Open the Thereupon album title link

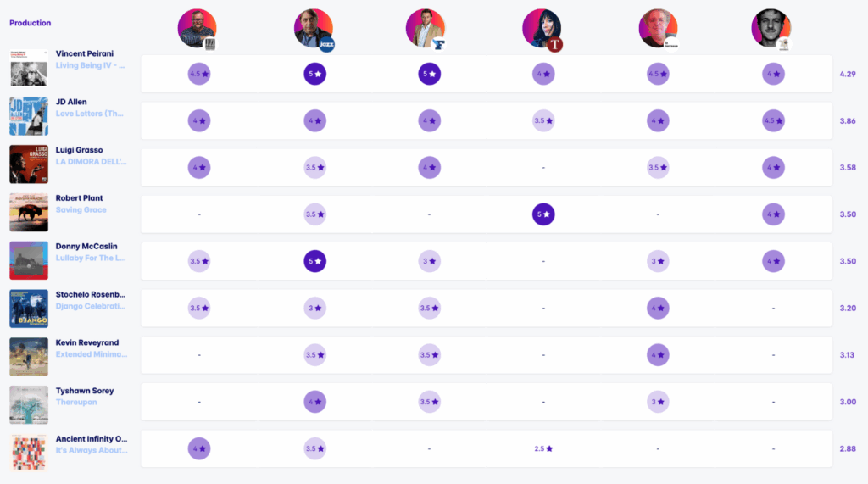coord(78,402)
